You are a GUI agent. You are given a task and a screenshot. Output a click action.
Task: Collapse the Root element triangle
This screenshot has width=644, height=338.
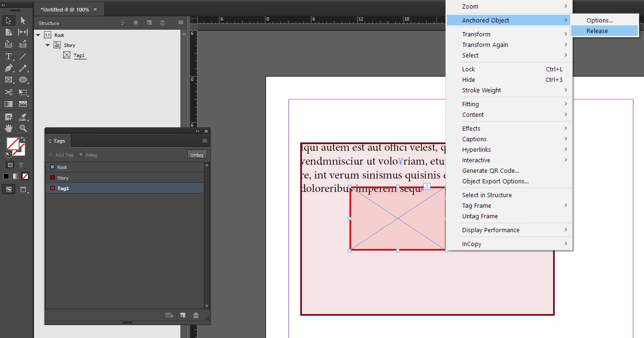tap(38, 35)
